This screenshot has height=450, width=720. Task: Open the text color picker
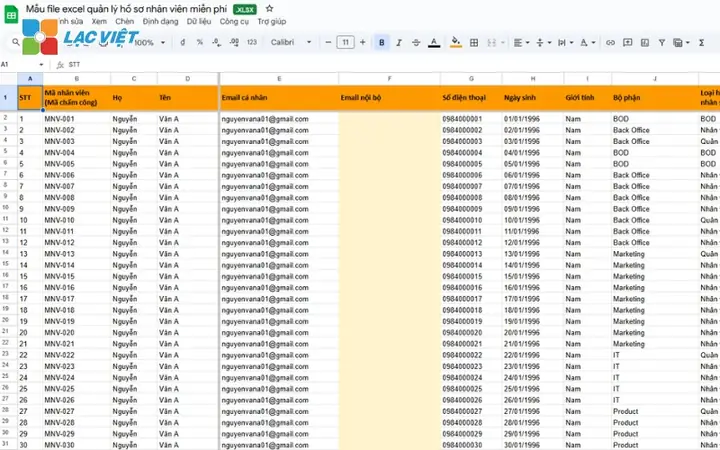point(434,43)
